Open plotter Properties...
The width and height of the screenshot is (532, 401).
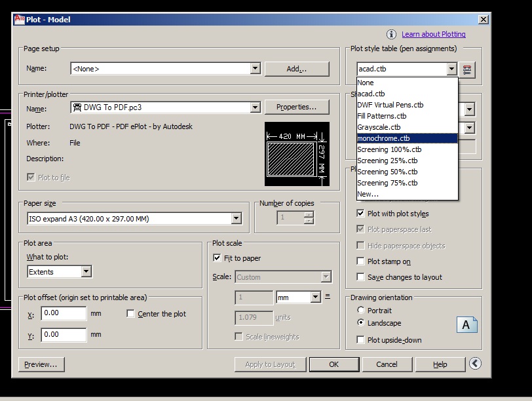[x=297, y=107]
